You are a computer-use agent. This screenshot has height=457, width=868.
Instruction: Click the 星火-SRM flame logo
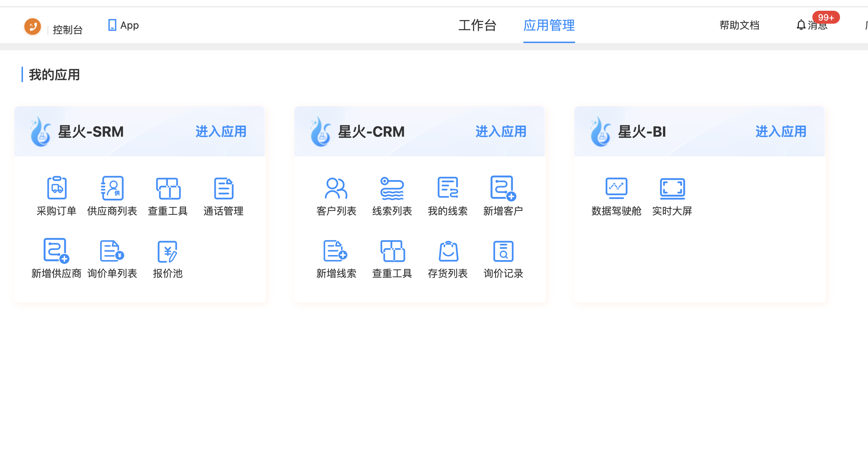point(41,131)
